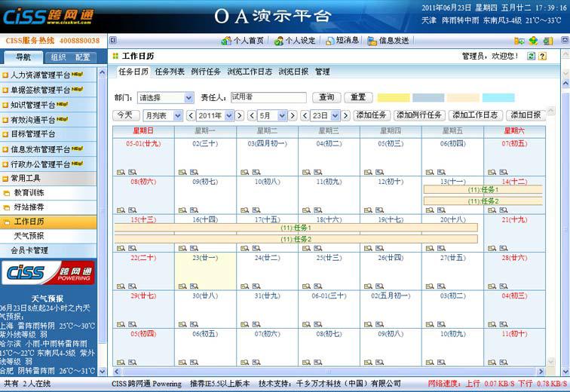Click the 添加任务 button

372,115
